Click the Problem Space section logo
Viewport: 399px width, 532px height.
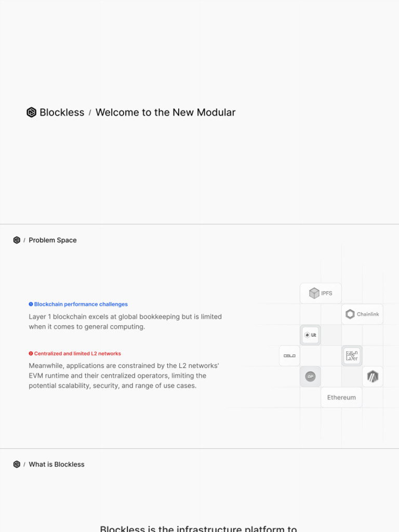(17, 240)
